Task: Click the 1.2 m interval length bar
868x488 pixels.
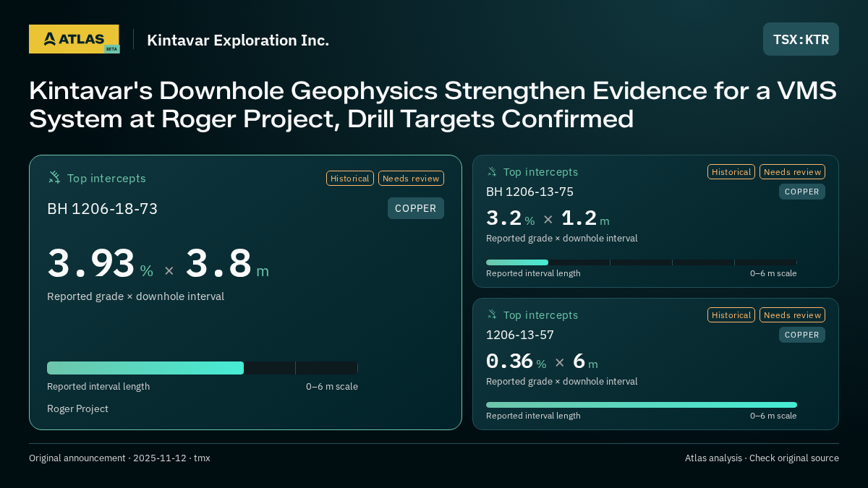Action: click(642, 262)
